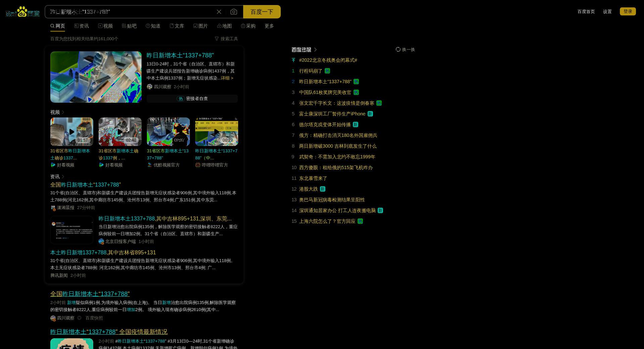Open hot search 东北暴雪来了
The width and height of the screenshot is (644, 349).
coord(313,178)
